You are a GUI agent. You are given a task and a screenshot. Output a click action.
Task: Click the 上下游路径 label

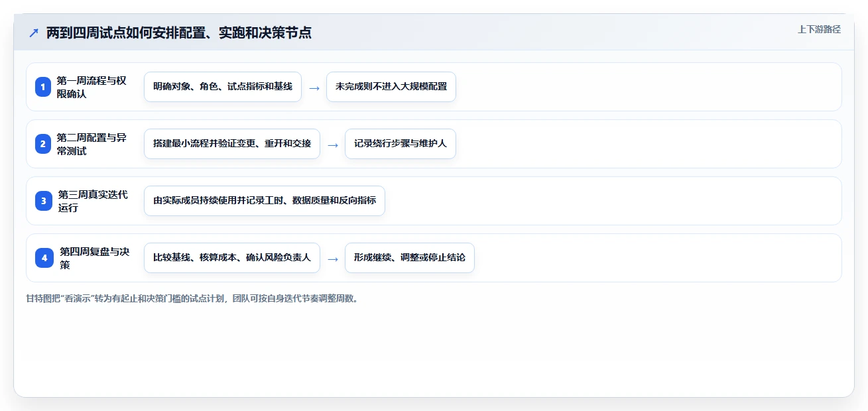point(819,29)
